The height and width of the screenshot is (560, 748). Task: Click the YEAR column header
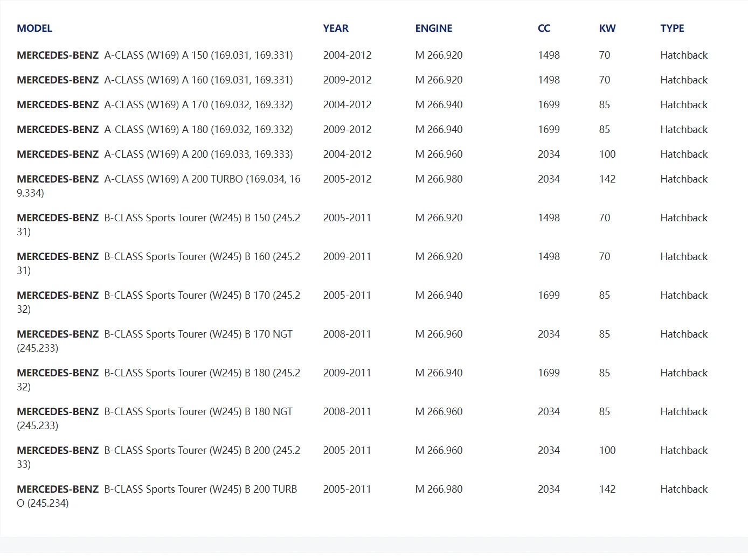point(336,28)
